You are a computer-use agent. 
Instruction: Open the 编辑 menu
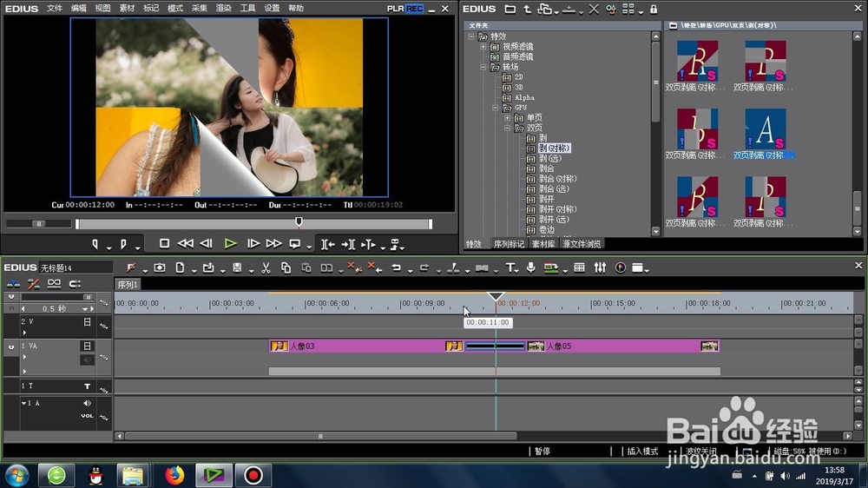79,9
